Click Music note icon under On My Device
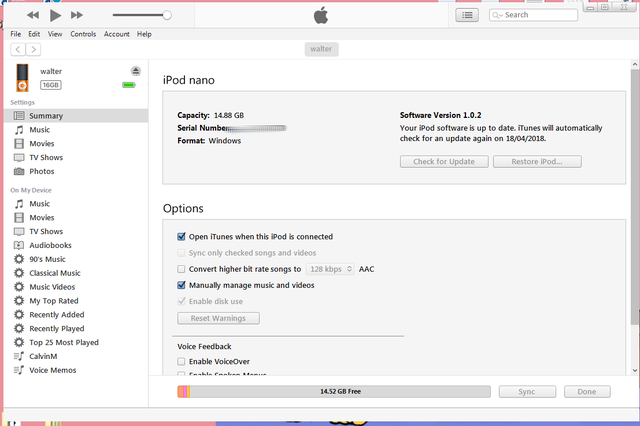 (x=19, y=204)
